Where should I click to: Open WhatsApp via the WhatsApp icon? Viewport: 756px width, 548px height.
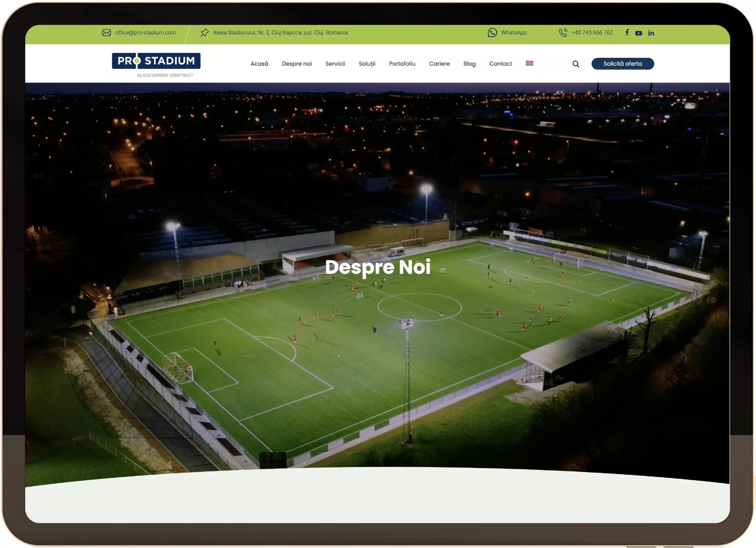(493, 32)
